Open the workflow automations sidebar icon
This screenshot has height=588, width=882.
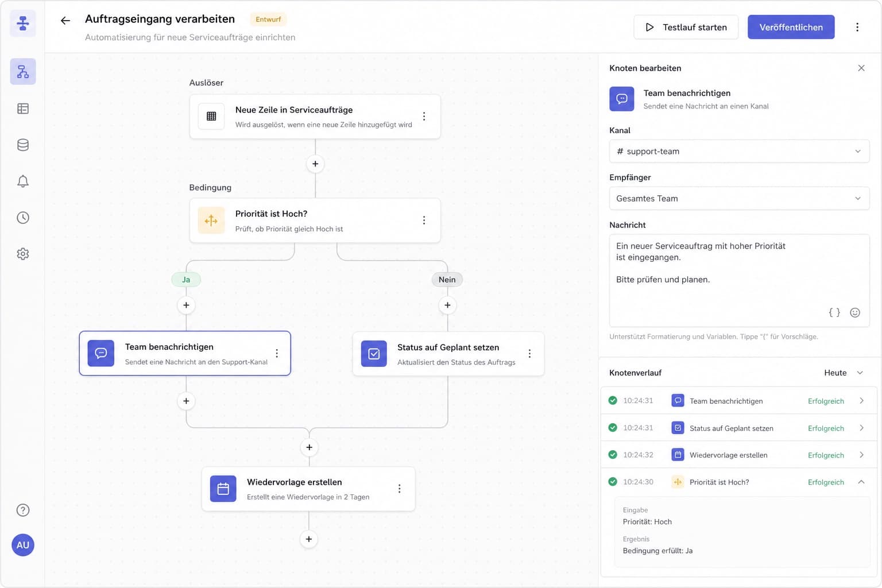click(x=23, y=72)
